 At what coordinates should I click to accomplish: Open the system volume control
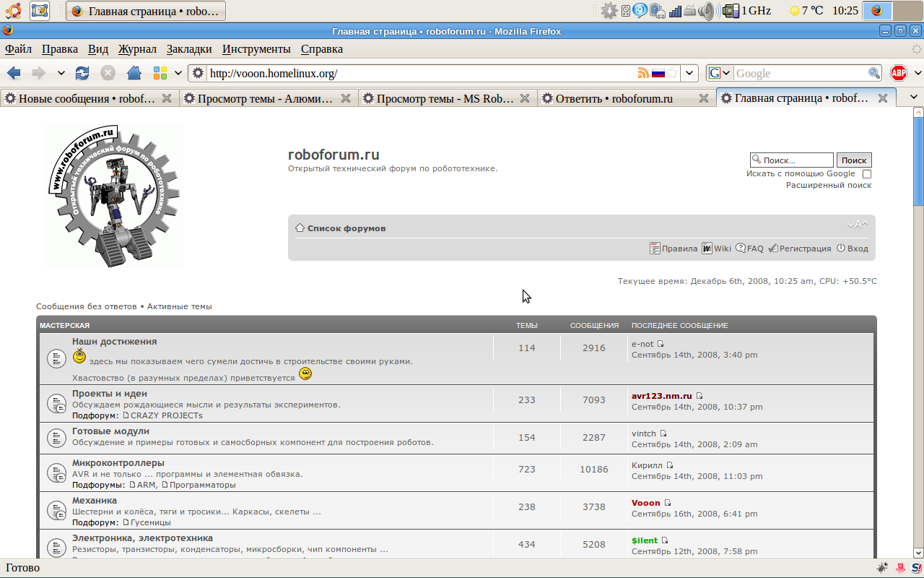click(706, 11)
